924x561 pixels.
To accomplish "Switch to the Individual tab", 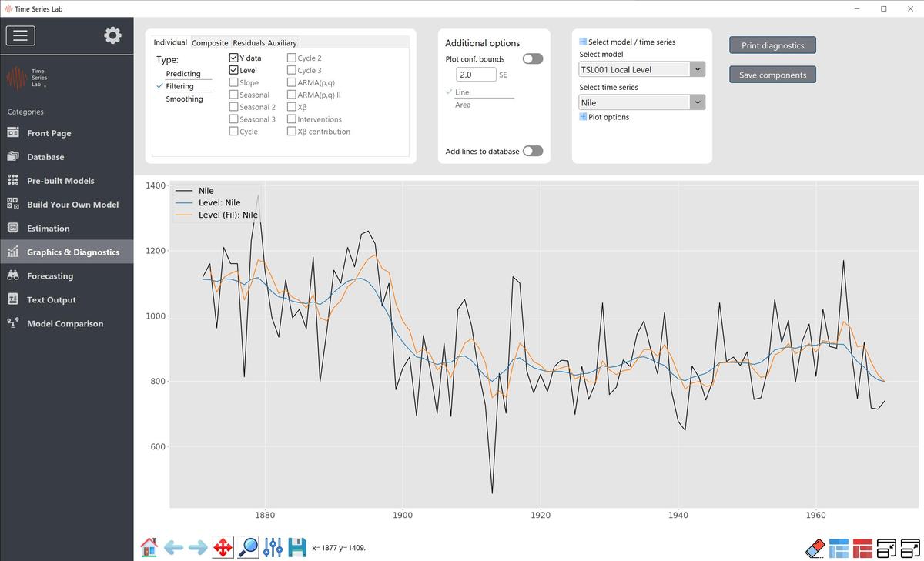I will pyautogui.click(x=170, y=42).
